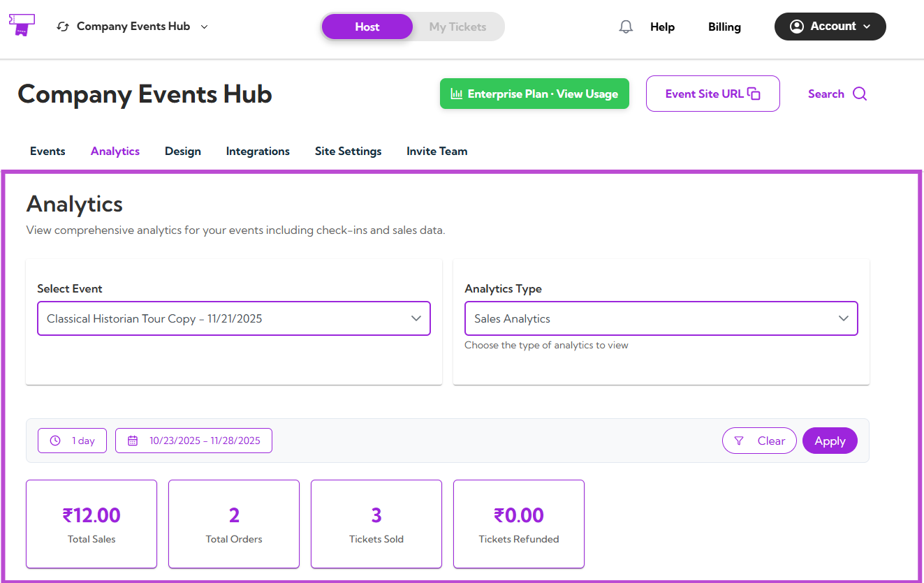Switch to My Tickets mode
The width and height of the screenshot is (924, 583).
457,27
